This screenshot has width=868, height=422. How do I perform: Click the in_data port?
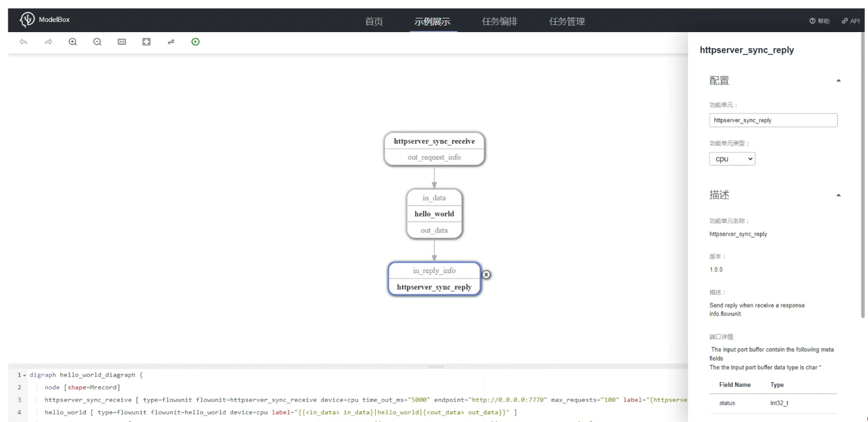tap(434, 198)
